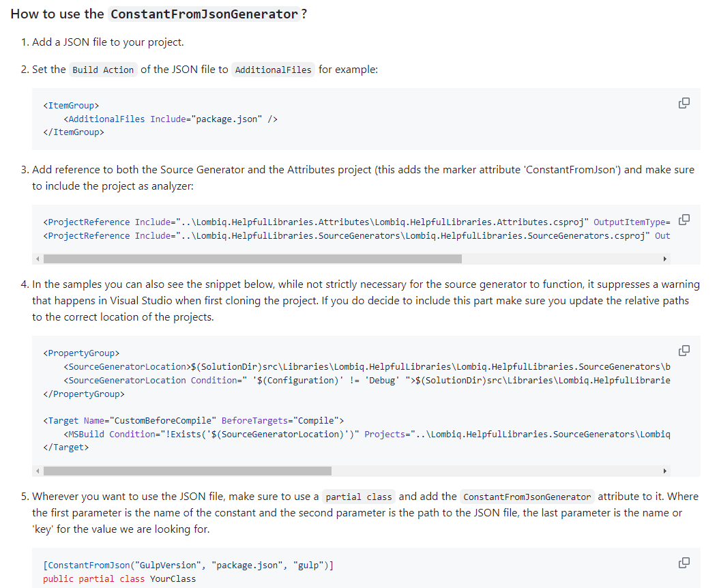Click the [ConstantFromJson("GulpVersion"...)] code line

point(188,565)
